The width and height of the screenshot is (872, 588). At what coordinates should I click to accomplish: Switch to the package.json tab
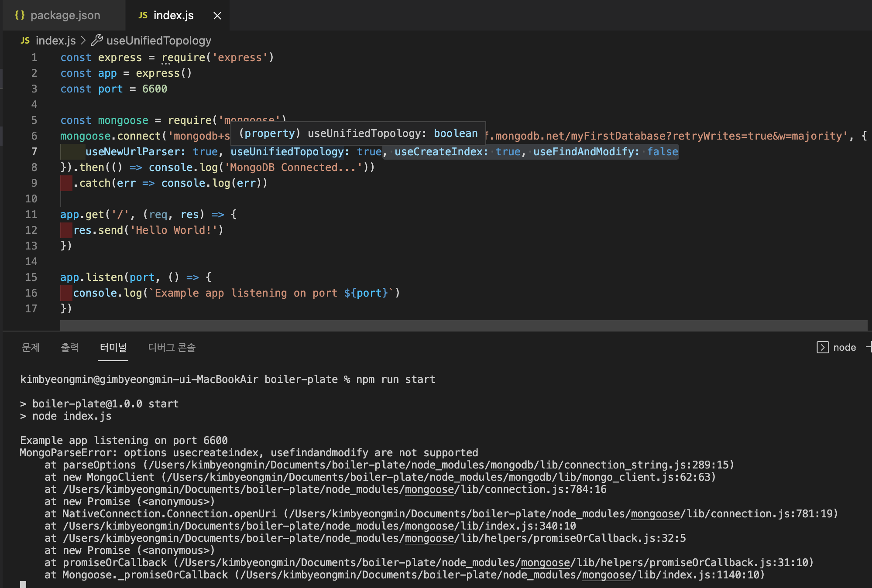point(65,16)
